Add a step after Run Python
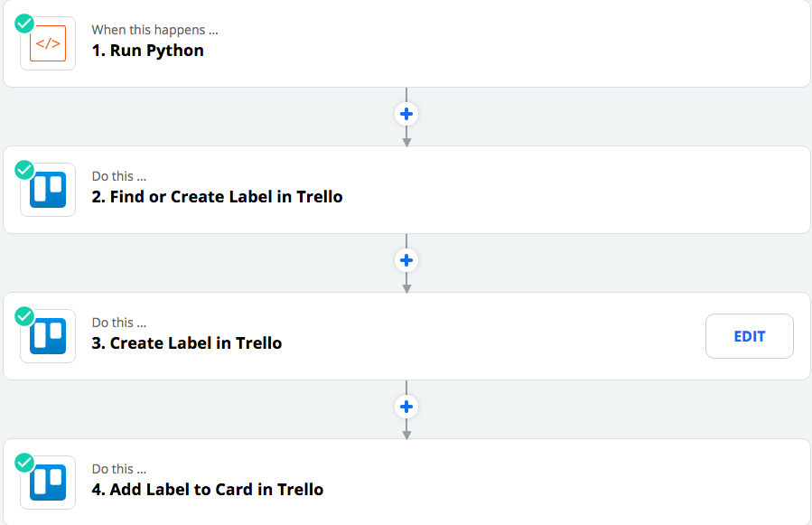Screen dimensions: 812x525 pyautogui.click(x=406, y=114)
